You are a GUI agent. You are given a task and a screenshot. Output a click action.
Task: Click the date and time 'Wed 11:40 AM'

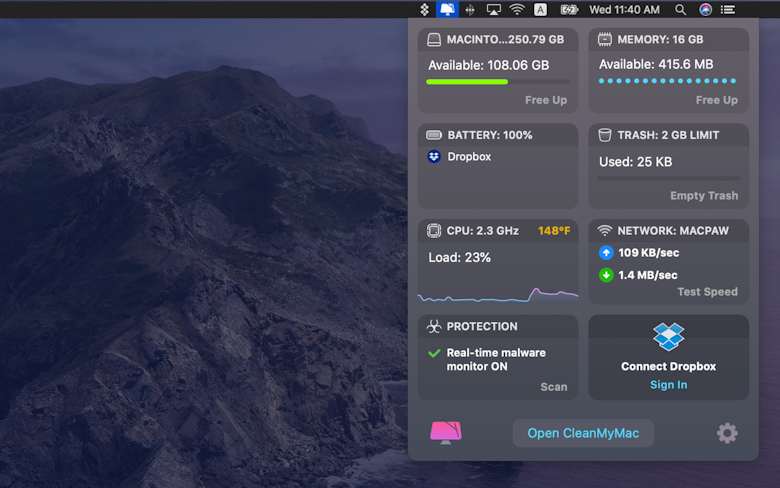tap(624, 9)
